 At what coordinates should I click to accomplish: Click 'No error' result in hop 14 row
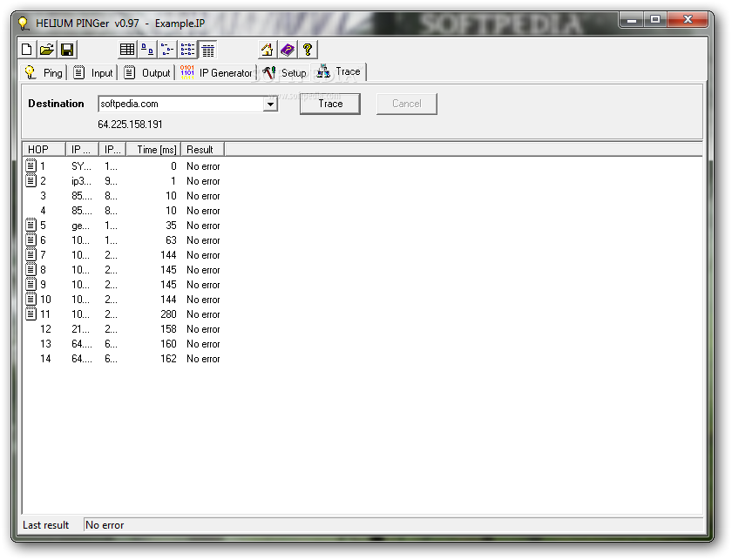coord(203,359)
